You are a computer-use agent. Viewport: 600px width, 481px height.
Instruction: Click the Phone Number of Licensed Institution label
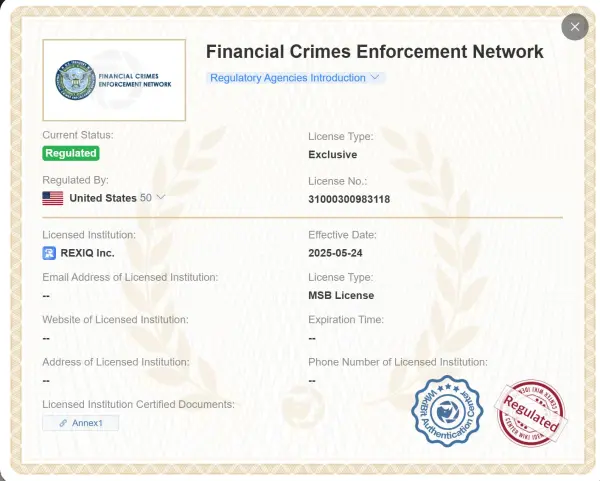(398, 362)
